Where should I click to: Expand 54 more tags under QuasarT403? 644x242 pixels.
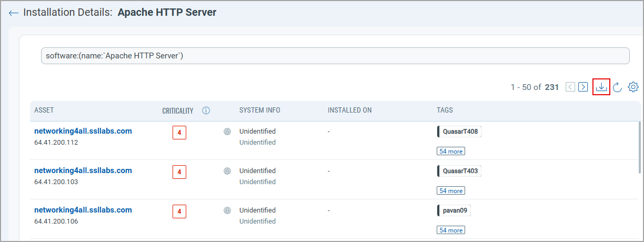pos(451,191)
